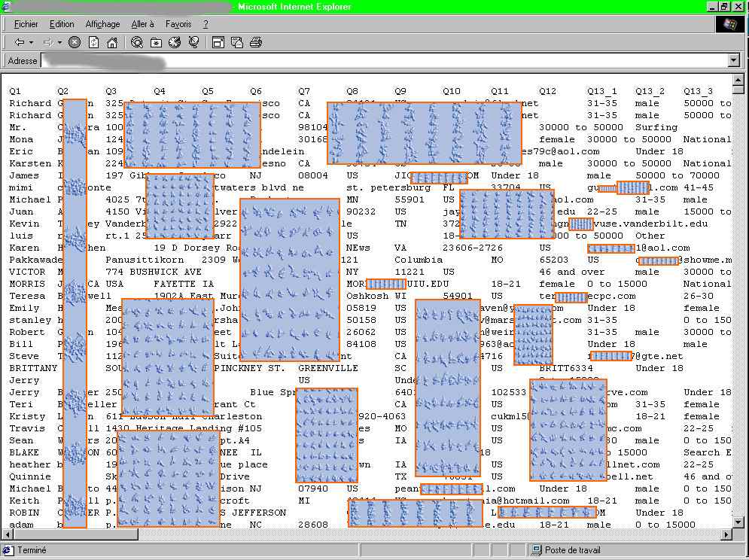The image size is (749, 560).
Task: Click the vertical scrollbar thumb
Action: tap(738, 90)
